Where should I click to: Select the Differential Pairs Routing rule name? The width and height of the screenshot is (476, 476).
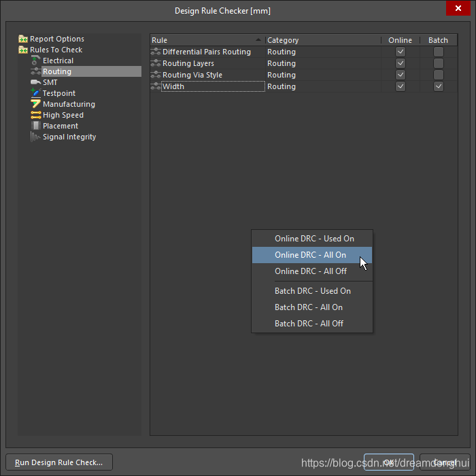tap(207, 52)
